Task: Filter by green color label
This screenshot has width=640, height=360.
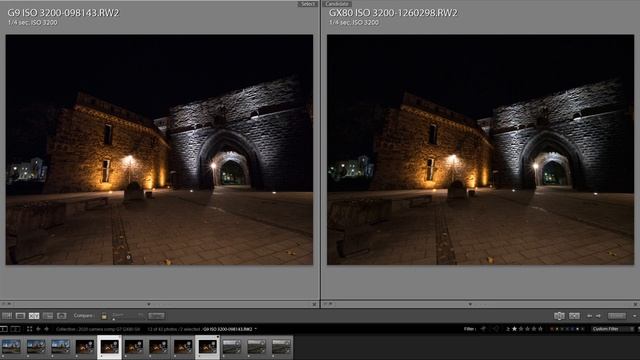Action: point(562,329)
